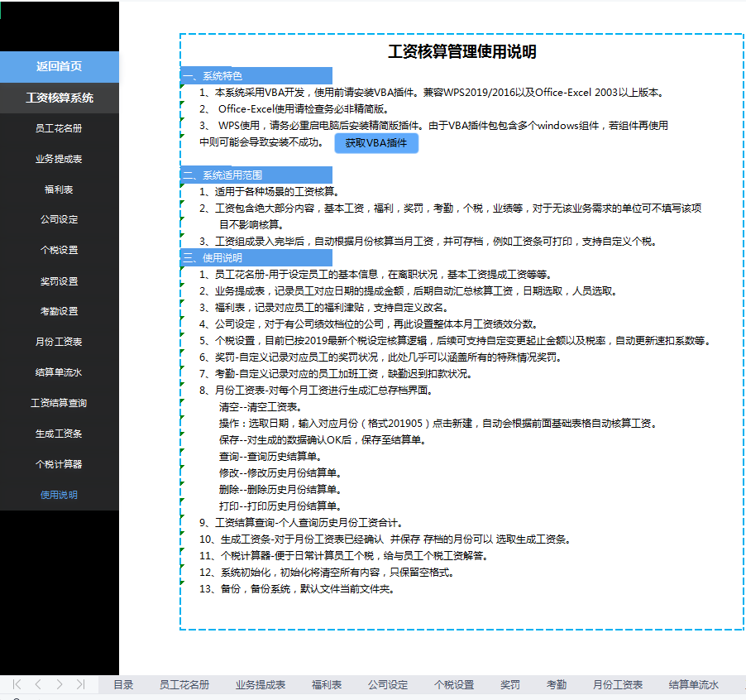This screenshot has width=746, height=700.
Task: Click 返回首页 in the sidebar
Action: (60, 66)
